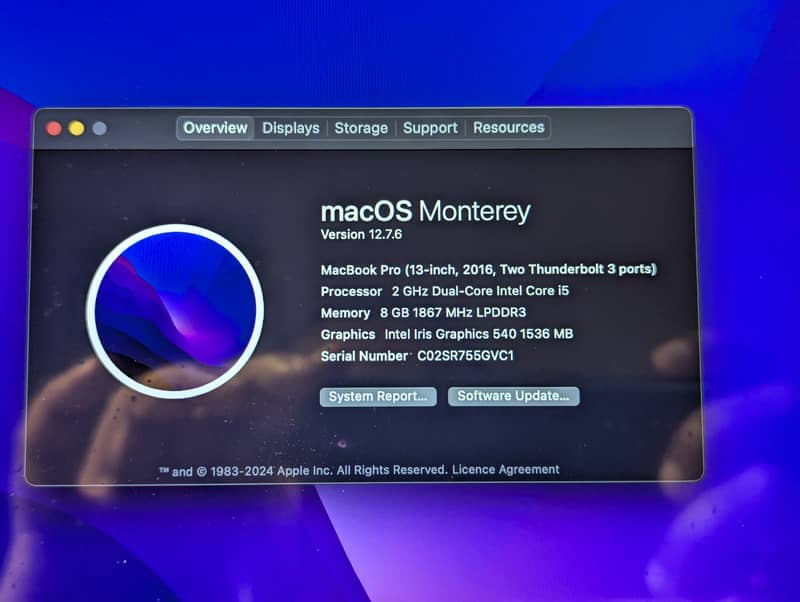Click the Apple Inc. copyright notice text
Viewport: 800px width, 602px height.
(303, 470)
